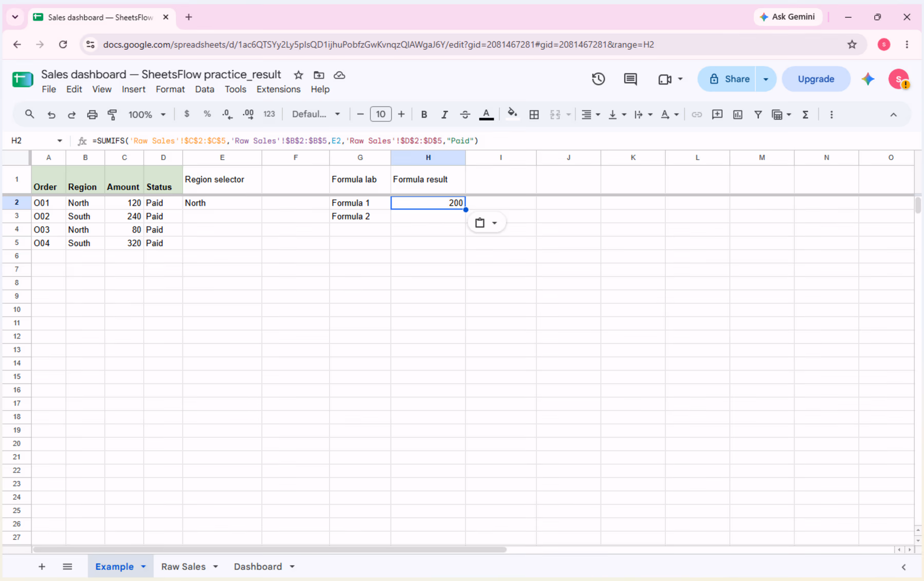Click the Upgrade button
Image resolution: width=924 pixels, height=581 pixels.
pos(816,79)
